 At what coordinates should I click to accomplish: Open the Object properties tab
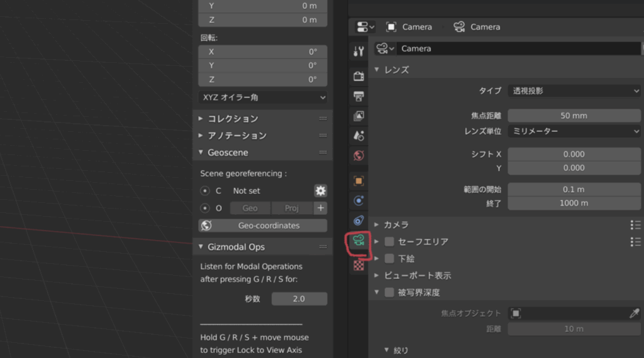tap(358, 181)
